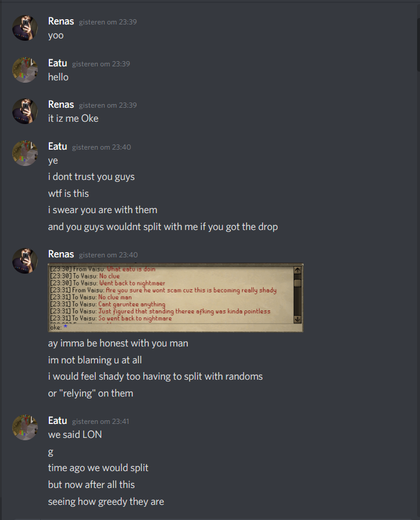Click Renas avatar above the chat screenshot
This screenshot has width=420, height=520.
(x=25, y=261)
